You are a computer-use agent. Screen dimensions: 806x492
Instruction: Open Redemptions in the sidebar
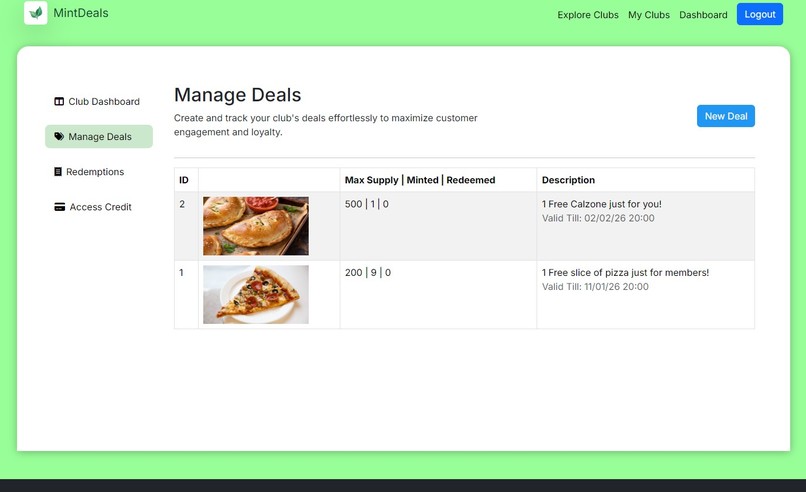coord(99,171)
